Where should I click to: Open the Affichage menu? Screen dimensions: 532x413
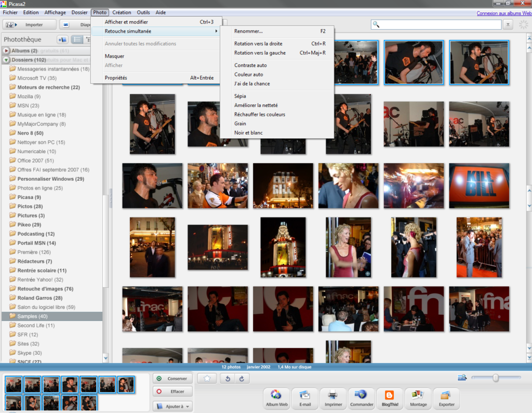coord(55,12)
